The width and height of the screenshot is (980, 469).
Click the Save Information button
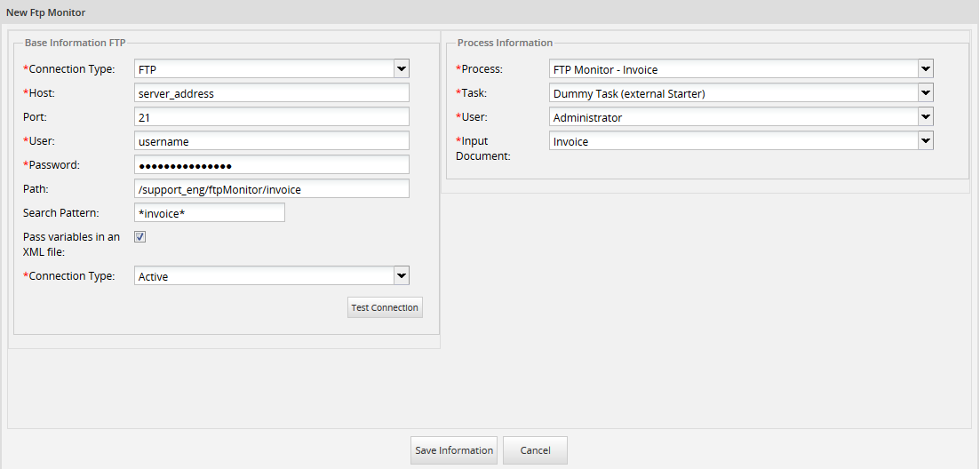[x=454, y=450]
